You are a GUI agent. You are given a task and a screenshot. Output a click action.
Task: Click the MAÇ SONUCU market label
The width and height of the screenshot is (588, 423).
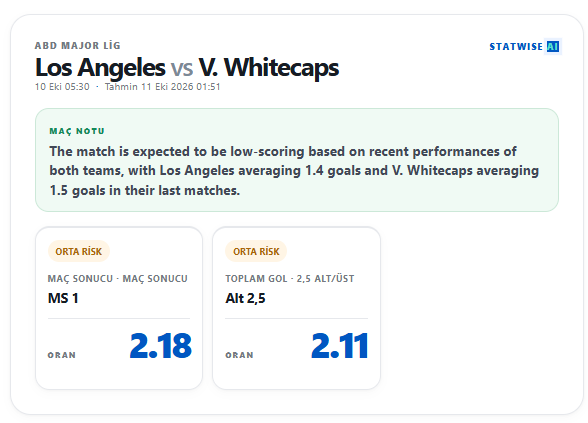point(117,279)
